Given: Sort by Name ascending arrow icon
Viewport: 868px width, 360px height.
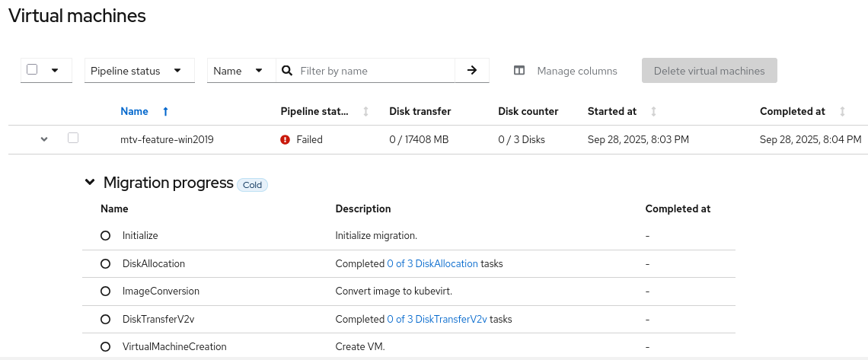Looking at the screenshot, I should click(165, 112).
